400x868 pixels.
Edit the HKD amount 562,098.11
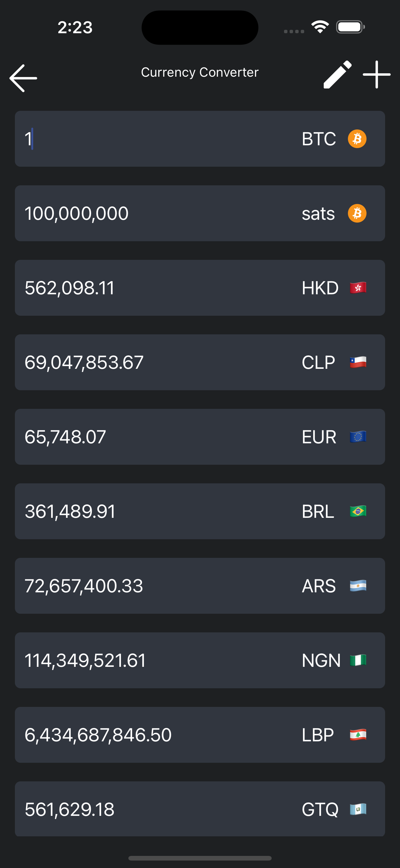[70, 288]
